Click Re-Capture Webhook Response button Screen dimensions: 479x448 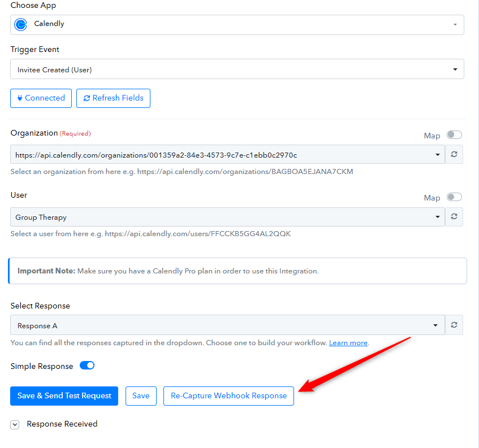[228, 396]
